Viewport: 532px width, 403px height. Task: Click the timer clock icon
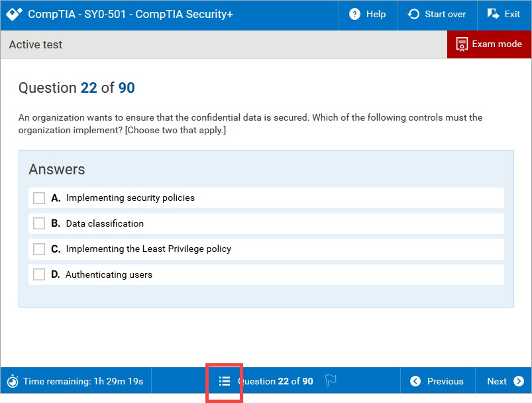tap(13, 381)
